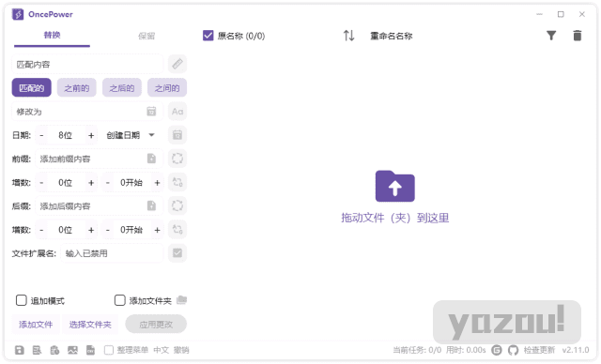Click the calendar icon inside 修改为 field
The image size is (601, 364).
(151, 112)
